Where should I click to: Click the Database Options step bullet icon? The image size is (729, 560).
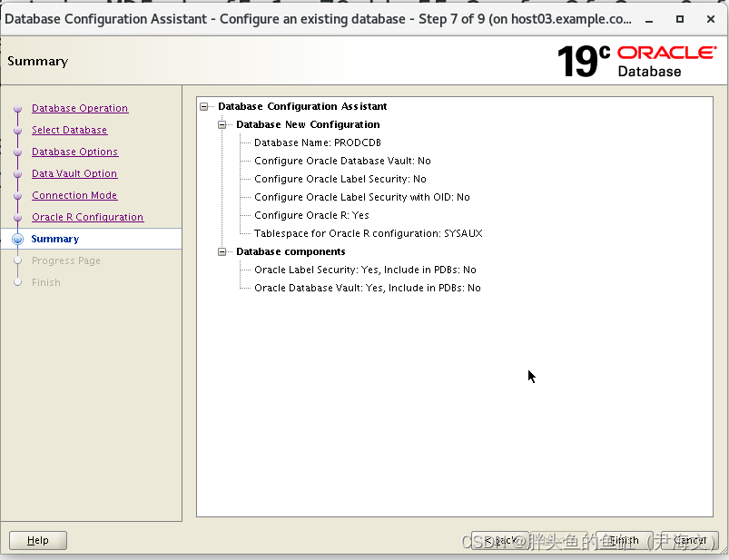click(17, 152)
